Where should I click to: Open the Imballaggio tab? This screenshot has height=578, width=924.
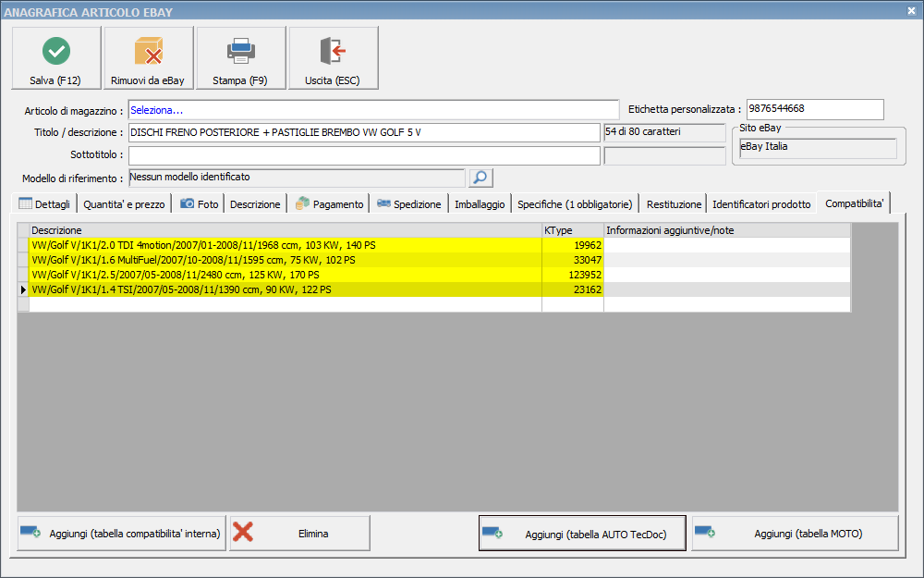[480, 204]
